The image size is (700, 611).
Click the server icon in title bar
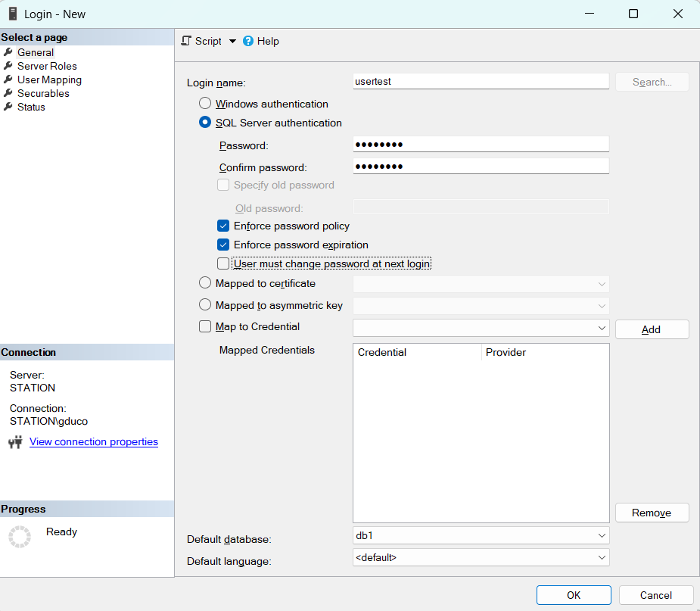13,14
